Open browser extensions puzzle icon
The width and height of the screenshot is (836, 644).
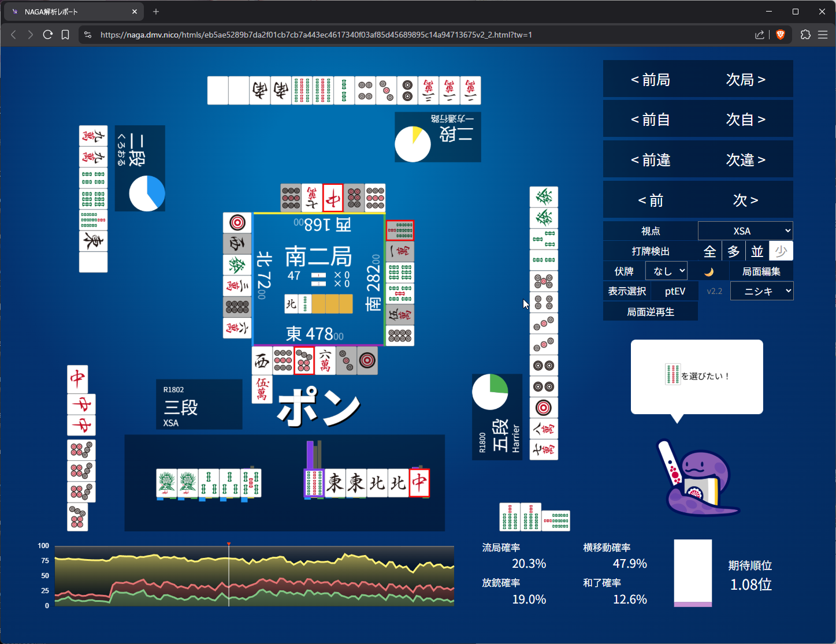click(x=805, y=35)
